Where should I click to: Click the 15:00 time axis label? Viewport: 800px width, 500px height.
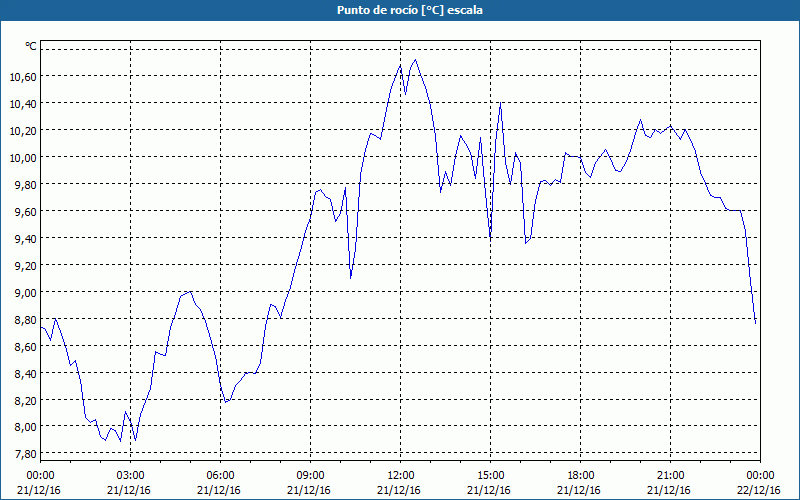490,476
